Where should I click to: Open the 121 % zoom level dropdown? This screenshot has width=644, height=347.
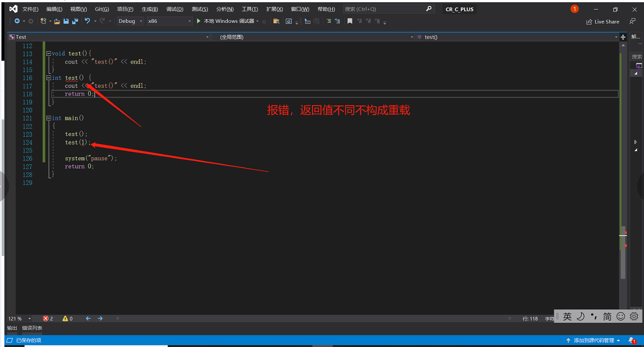(20, 319)
